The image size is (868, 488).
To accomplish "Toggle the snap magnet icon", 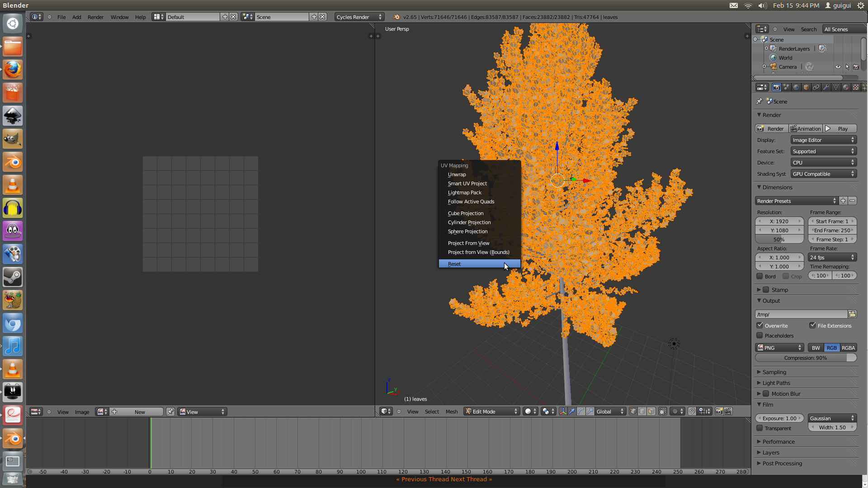I will 692,411.
